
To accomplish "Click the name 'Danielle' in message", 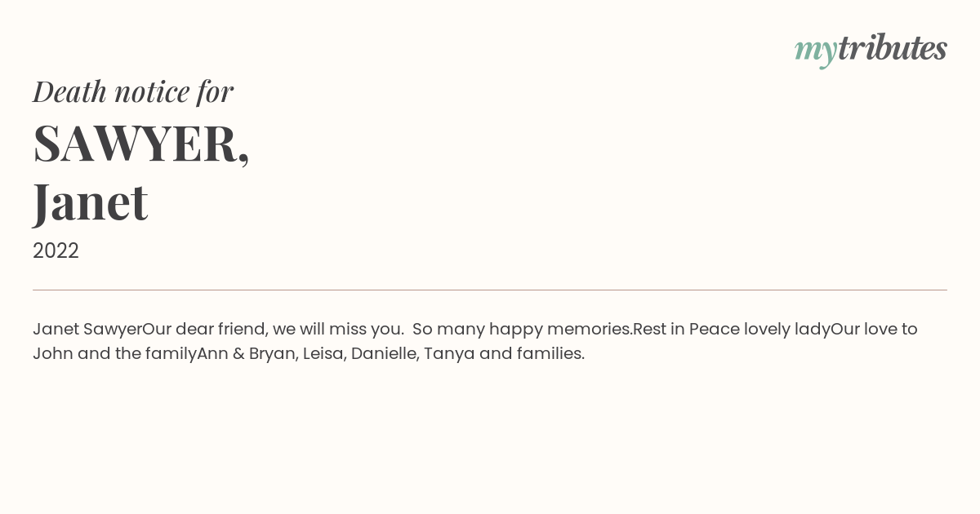I will 385,354.
